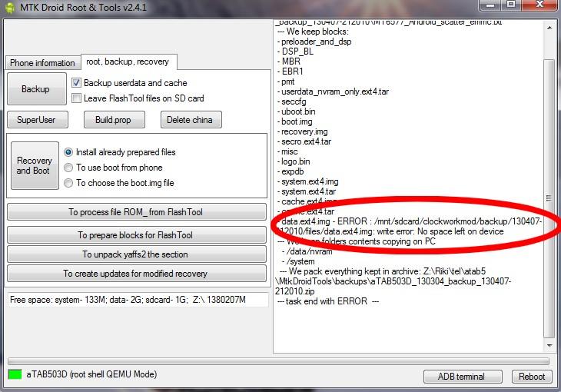Click the 'system.ext4.img' log entry
The width and height of the screenshot is (561, 392).
click(310, 182)
